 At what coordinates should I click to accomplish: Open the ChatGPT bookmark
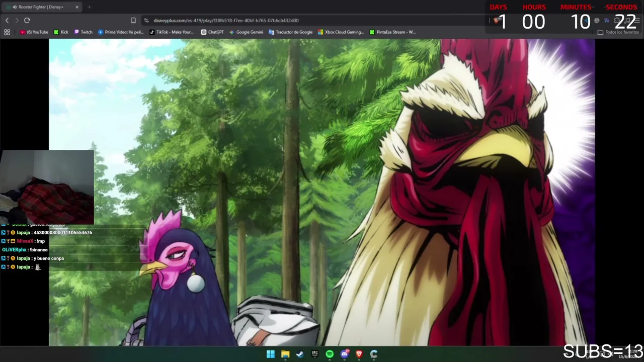click(212, 32)
